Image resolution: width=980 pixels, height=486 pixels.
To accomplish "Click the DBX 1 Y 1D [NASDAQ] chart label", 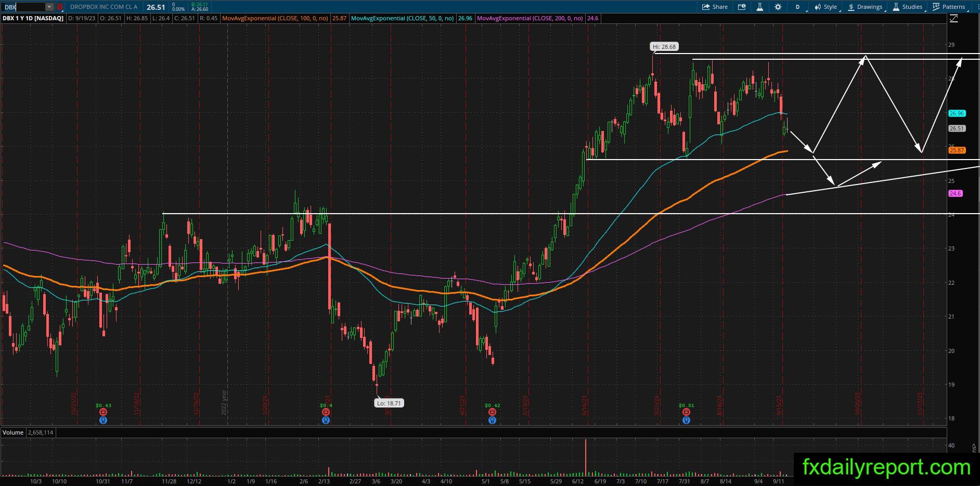I will [33, 18].
